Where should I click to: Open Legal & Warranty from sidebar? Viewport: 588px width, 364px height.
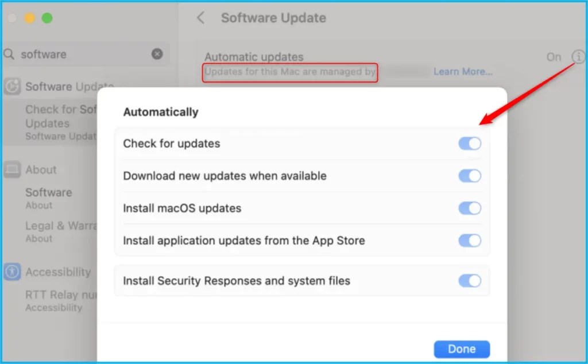57,226
